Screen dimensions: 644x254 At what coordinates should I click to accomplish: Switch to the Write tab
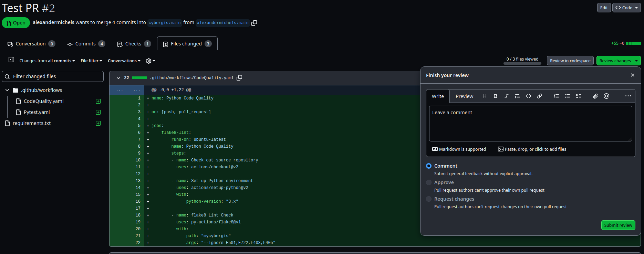pyautogui.click(x=438, y=96)
